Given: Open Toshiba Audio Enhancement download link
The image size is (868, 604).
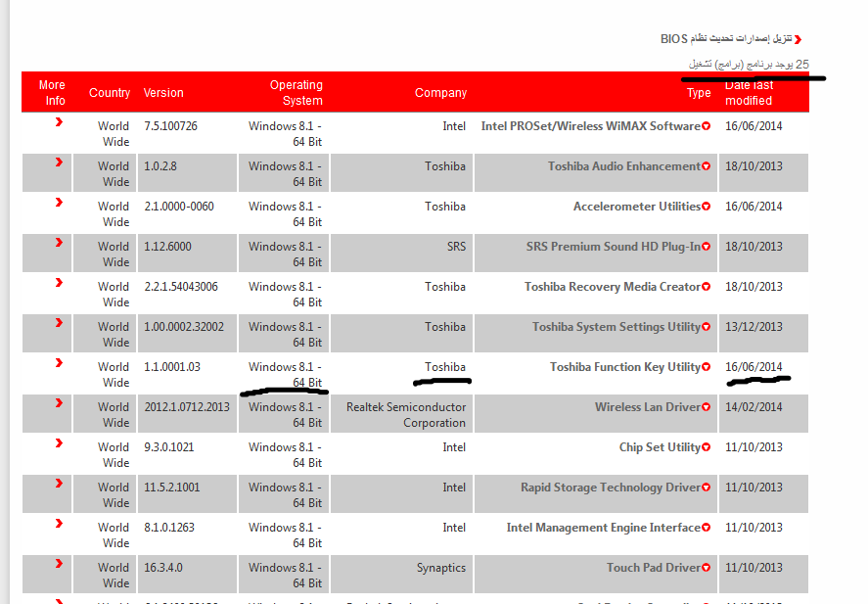Looking at the screenshot, I should (x=624, y=166).
